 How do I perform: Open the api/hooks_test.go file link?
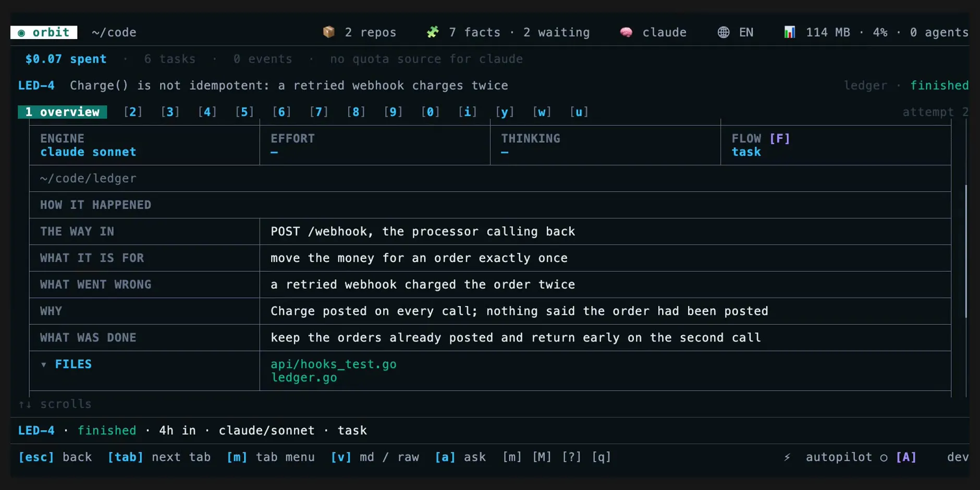[x=334, y=364]
